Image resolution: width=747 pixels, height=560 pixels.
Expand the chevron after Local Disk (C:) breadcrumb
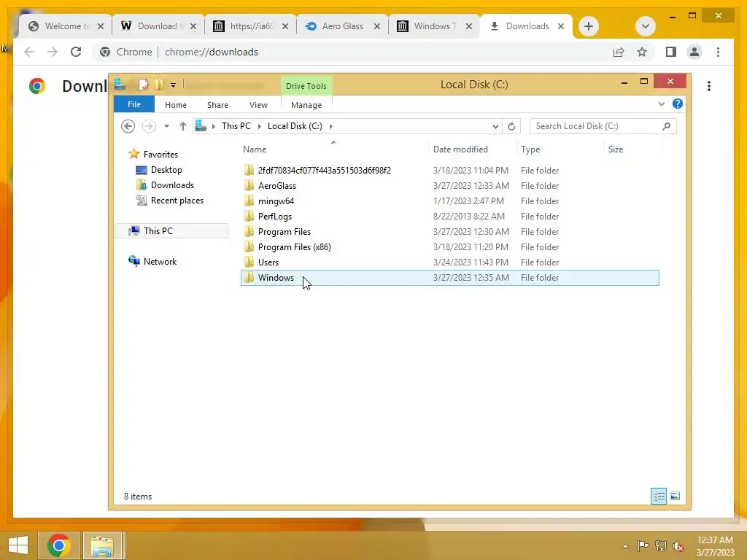(x=330, y=126)
